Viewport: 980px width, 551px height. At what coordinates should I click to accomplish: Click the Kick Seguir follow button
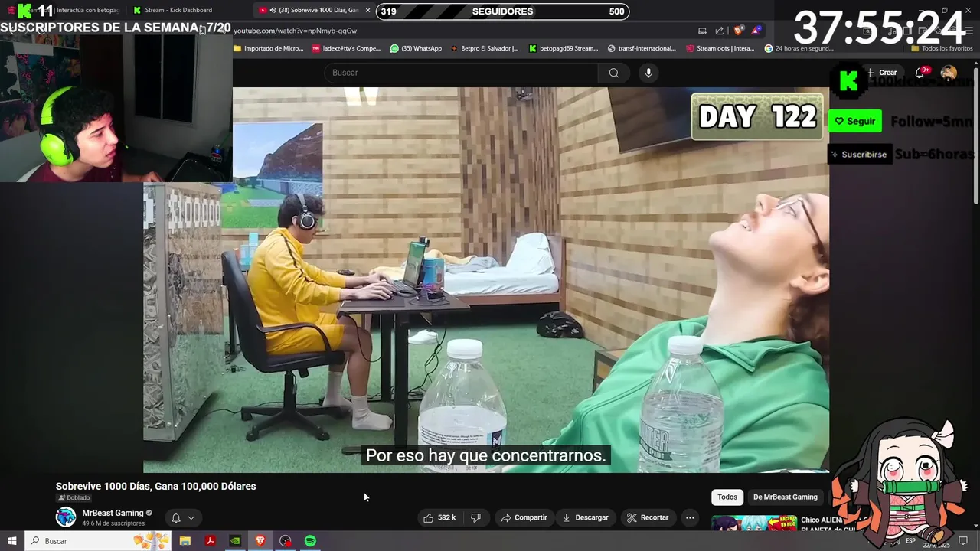(x=855, y=121)
